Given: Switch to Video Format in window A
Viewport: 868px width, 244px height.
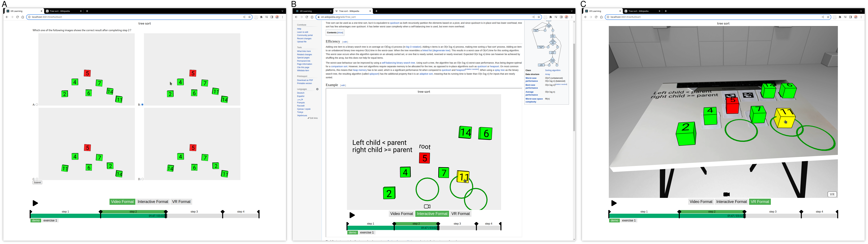Looking at the screenshot, I should 122,201.
